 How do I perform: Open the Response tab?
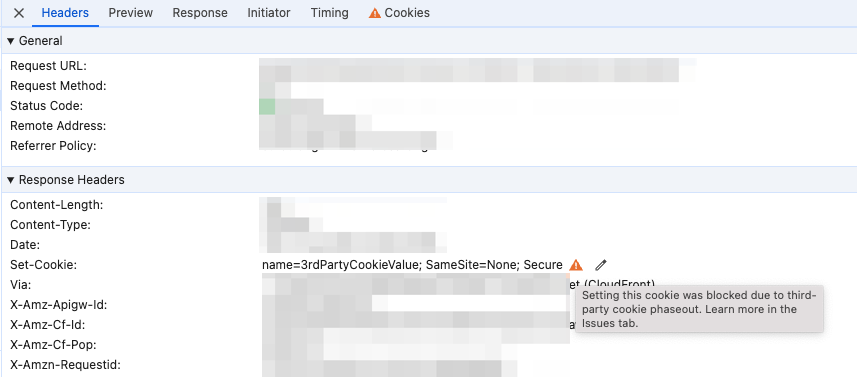[200, 13]
